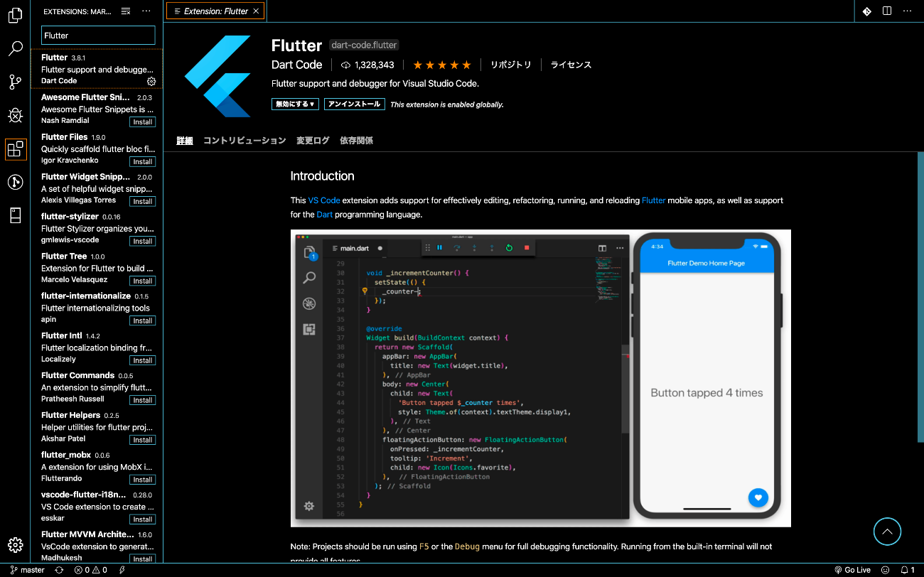Image resolution: width=924 pixels, height=577 pixels.
Task: Open the activity bar icon below GitLens
Action: [15, 215]
